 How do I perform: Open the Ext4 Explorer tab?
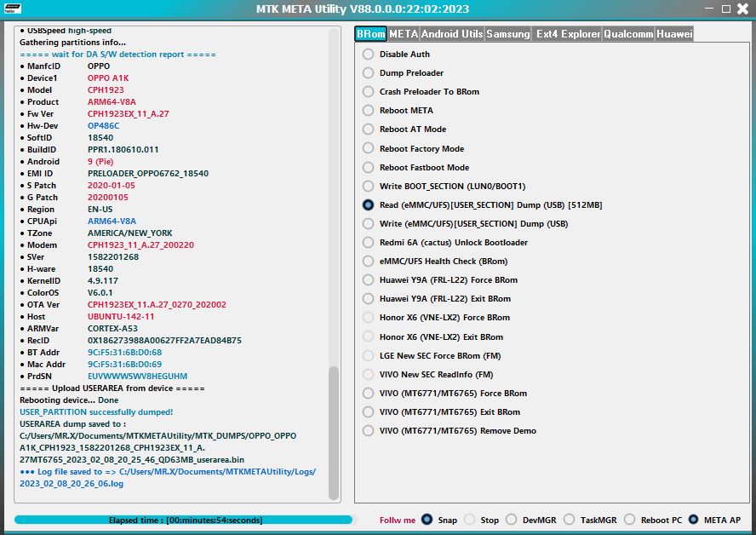coord(567,35)
